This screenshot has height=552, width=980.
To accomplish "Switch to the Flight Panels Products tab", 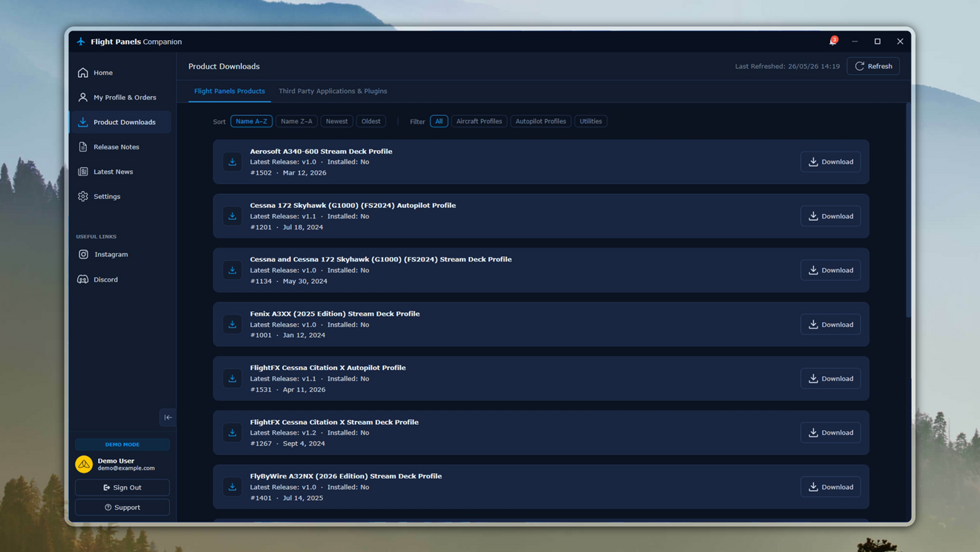I will pos(229,91).
